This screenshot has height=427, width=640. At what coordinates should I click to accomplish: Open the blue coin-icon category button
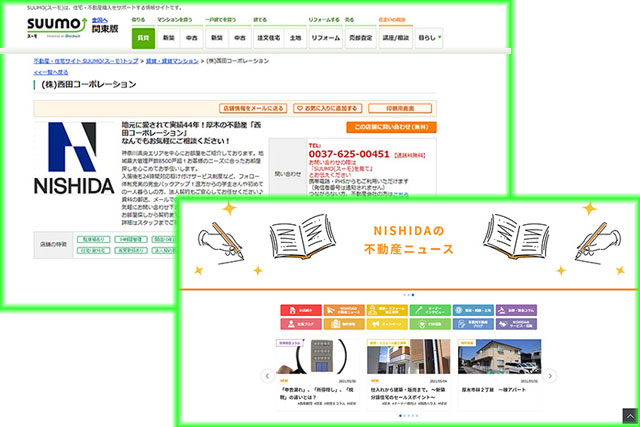pyautogui.click(x=473, y=310)
